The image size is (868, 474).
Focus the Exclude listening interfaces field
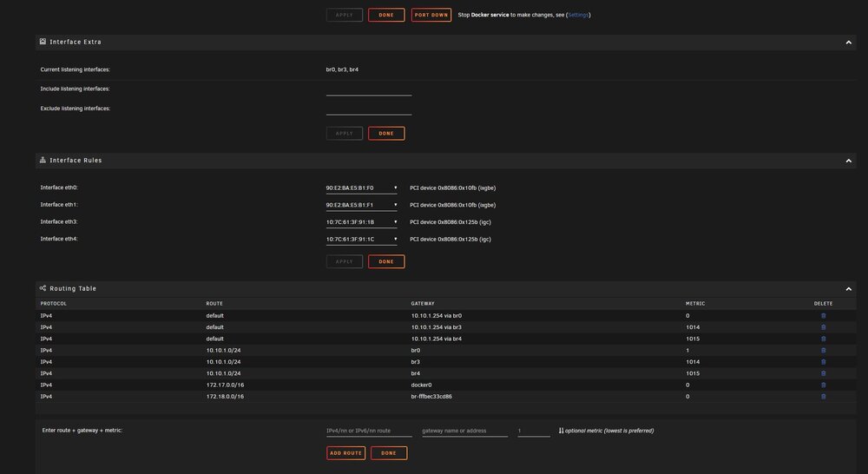click(x=369, y=109)
